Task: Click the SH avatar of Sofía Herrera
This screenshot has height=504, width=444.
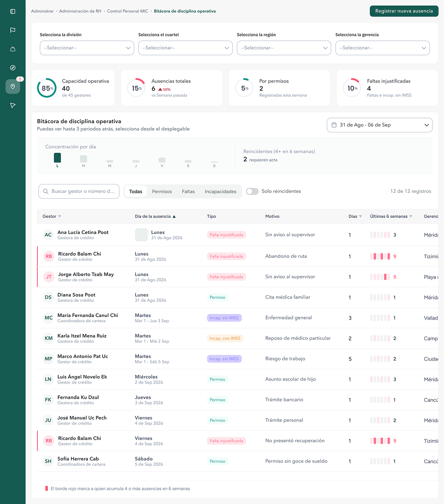Action: click(x=48, y=461)
